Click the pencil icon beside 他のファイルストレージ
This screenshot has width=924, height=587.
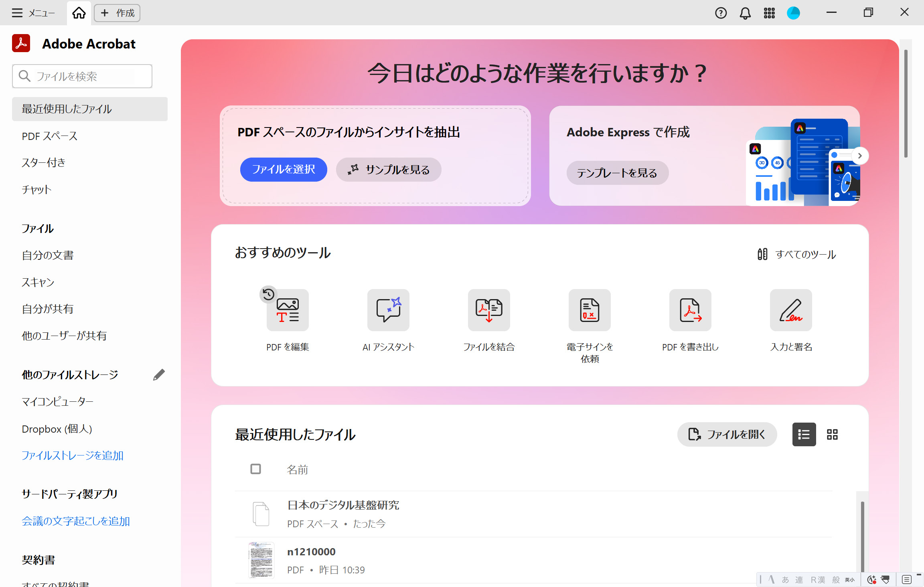point(159,374)
